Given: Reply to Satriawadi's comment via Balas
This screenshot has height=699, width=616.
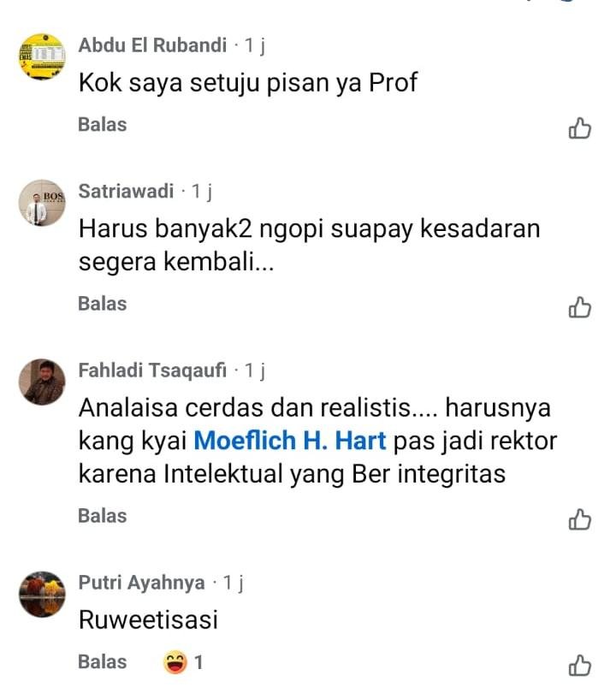Looking at the screenshot, I should point(103,304).
